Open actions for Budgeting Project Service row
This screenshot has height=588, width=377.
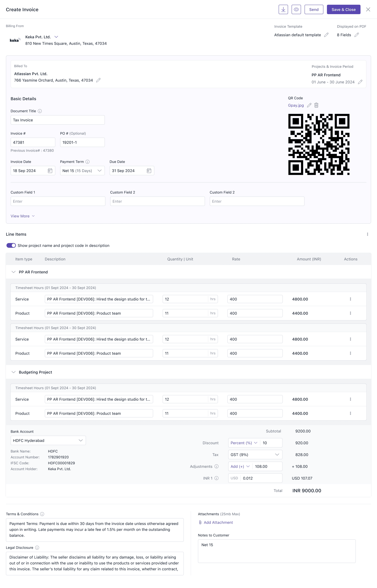click(350, 399)
